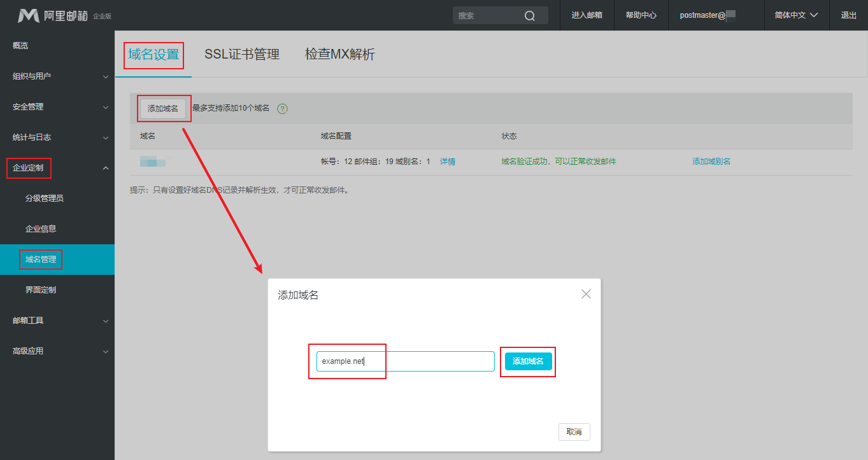Expand the 统计与日志 sidebar section
This screenshot has height=460, width=868.
pos(57,137)
